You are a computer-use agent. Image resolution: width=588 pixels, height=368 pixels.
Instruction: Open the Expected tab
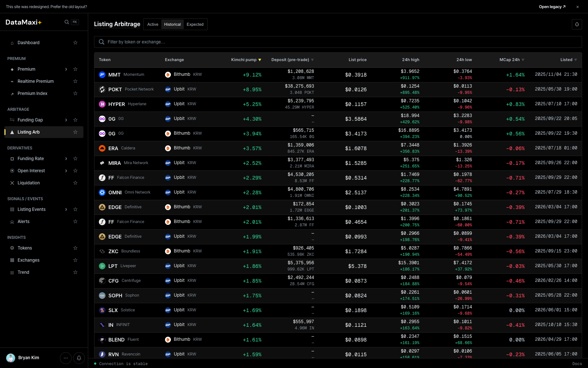(x=195, y=24)
